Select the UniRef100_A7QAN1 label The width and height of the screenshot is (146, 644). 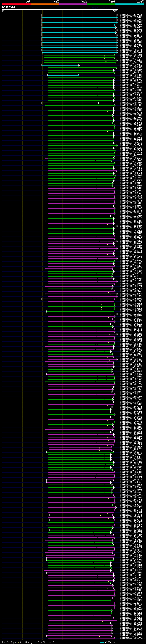[131, 22]
